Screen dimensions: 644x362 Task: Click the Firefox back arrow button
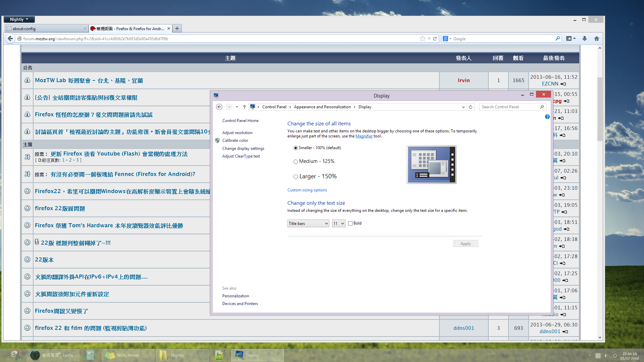[10, 39]
